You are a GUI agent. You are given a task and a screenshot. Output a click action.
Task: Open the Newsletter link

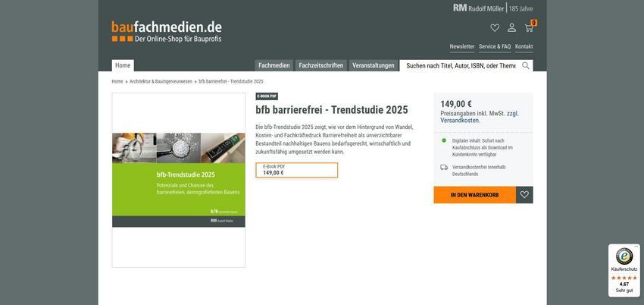(x=461, y=46)
